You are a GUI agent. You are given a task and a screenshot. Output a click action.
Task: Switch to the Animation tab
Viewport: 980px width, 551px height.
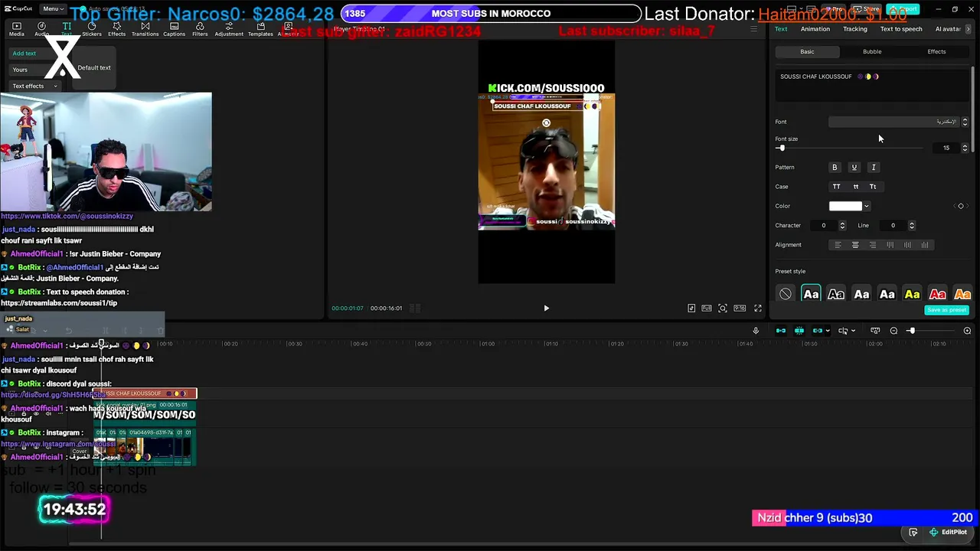[815, 29]
